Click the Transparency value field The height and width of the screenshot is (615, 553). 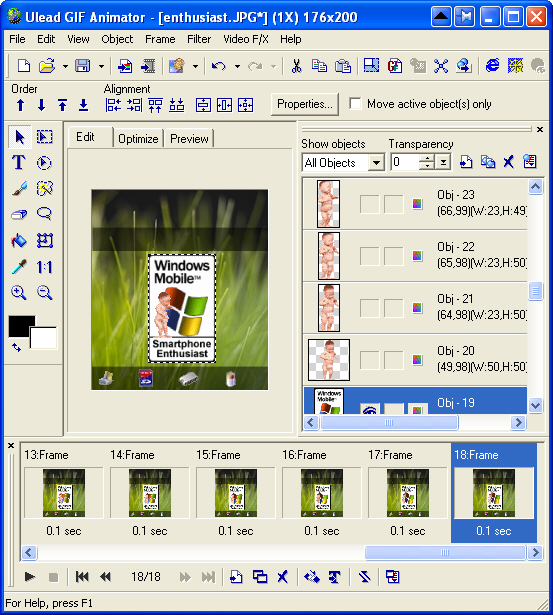405,162
